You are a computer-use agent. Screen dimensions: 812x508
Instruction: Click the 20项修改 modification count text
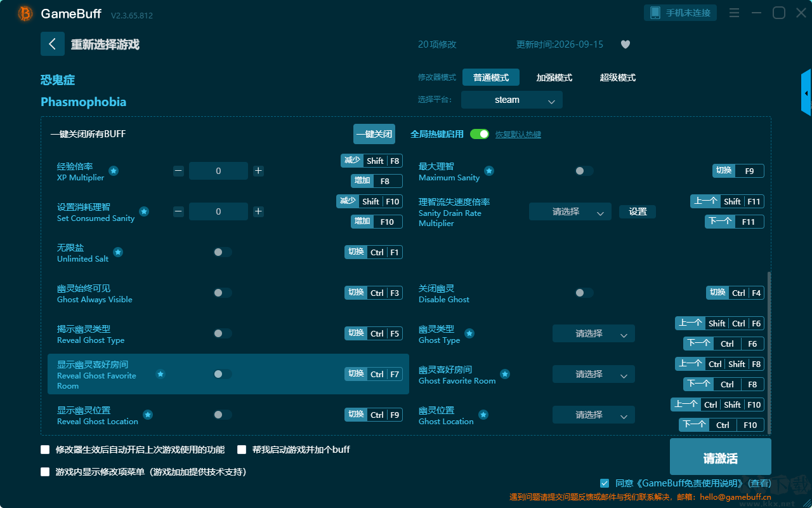click(437, 44)
